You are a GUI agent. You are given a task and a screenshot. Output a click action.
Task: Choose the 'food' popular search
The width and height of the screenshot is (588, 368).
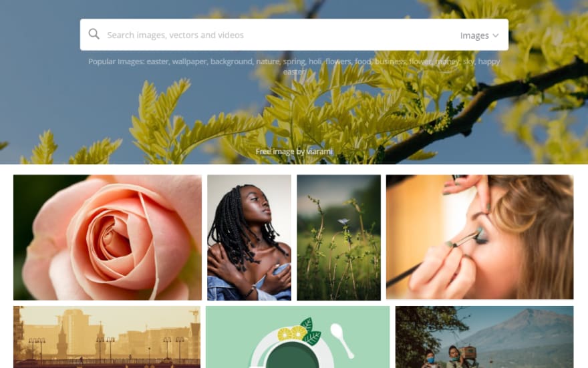coord(363,61)
